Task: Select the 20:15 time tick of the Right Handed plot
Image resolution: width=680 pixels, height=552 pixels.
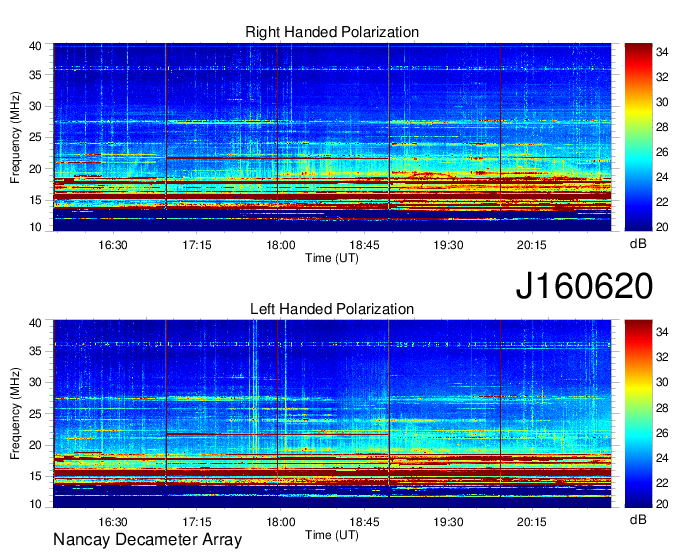Action: [532, 245]
